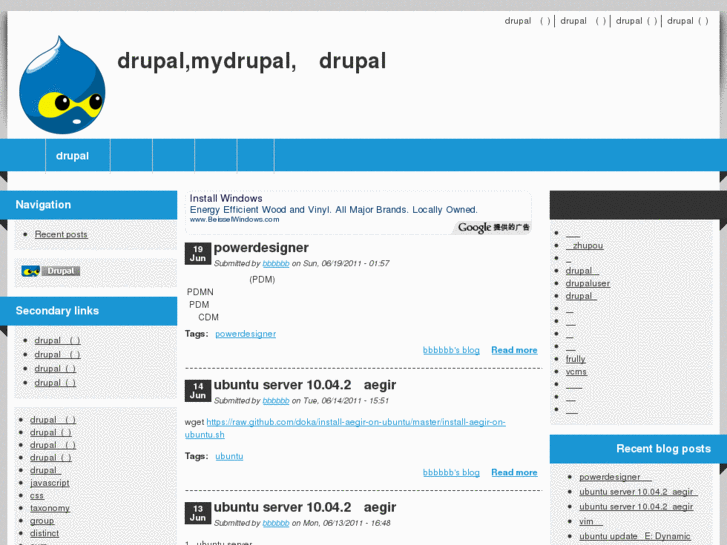
Task: Open the frully link in right sidebar
Action: coord(575,359)
